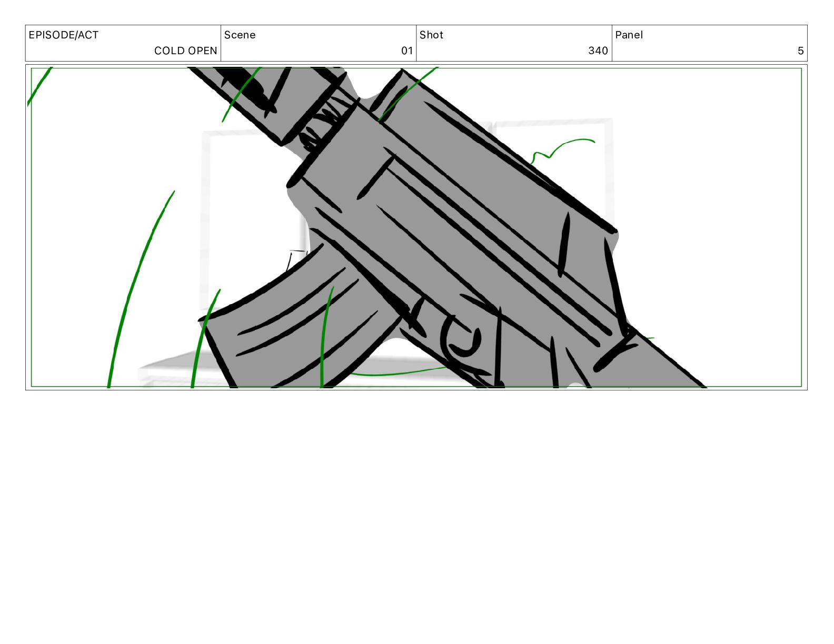Screen dimensions: 834x644
Task: Click the EPISODE/ACT header label
Action: (x=63, y=35)
